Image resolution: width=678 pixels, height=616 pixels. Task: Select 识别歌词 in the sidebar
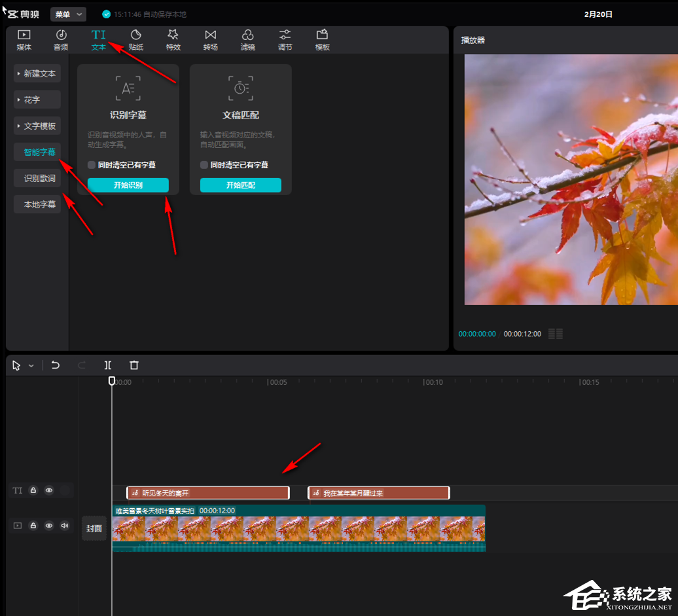point(39,179)
